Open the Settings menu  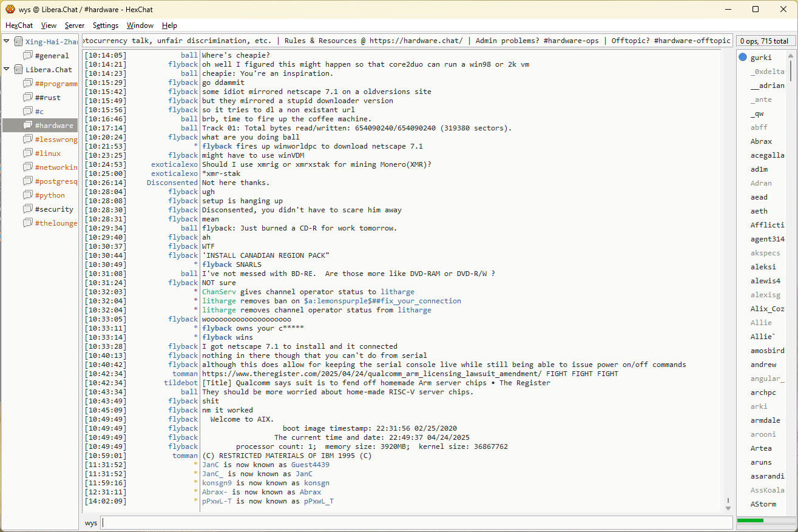coord(106,25)
